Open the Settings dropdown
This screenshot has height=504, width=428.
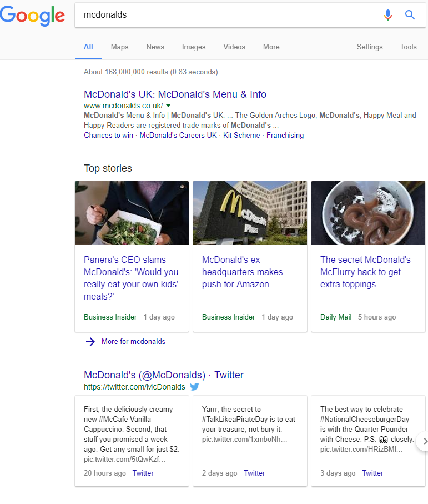[370, 47]
